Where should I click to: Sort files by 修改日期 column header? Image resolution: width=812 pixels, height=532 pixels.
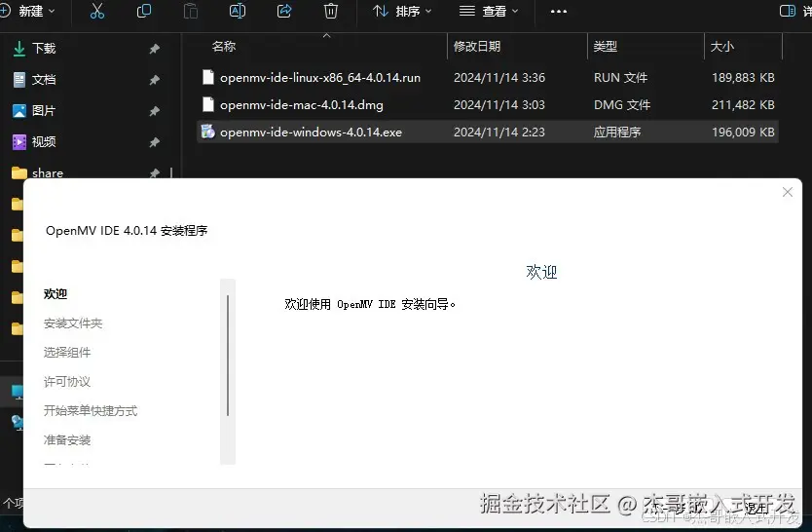[477, 46]
